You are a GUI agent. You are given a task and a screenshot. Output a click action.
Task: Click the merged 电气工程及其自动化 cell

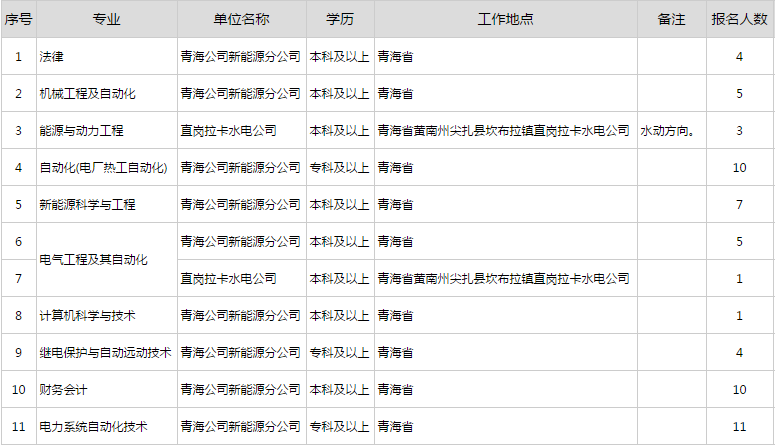tap(93, 260)
